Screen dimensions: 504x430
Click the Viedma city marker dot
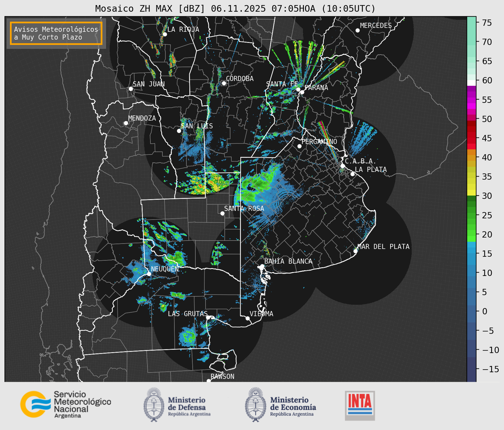pos(247,318)
